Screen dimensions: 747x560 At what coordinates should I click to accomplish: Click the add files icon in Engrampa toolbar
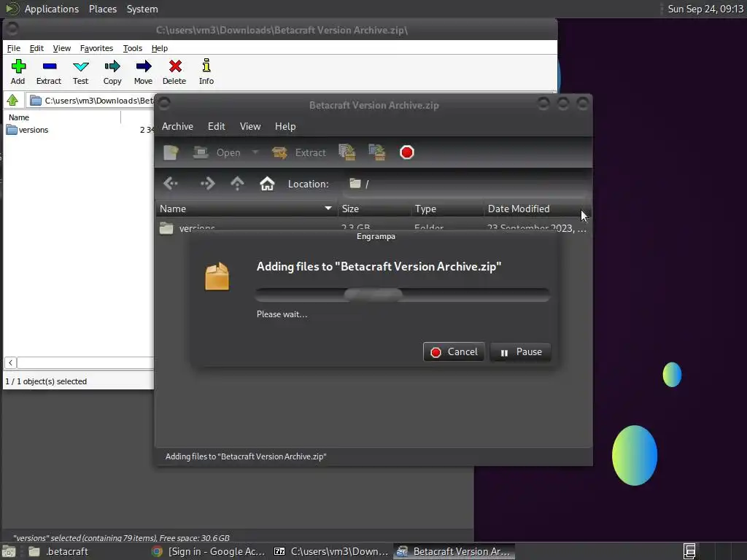click(x=347, y=152)
